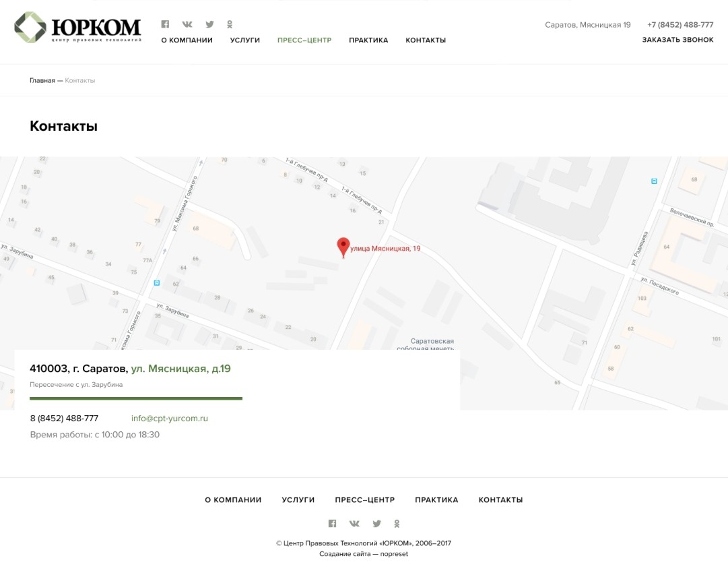Open the VK social icon in header

[187, 24]
